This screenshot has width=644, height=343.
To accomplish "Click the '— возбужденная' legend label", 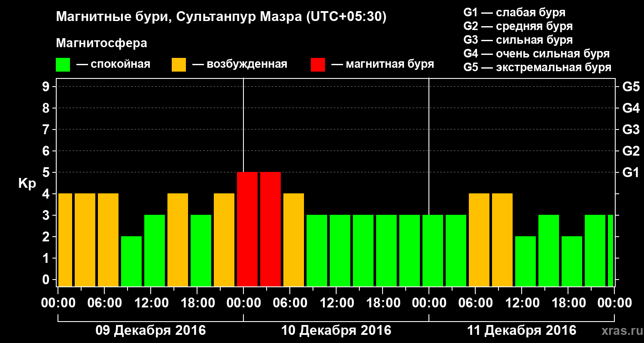I will (x=240, y=65).
